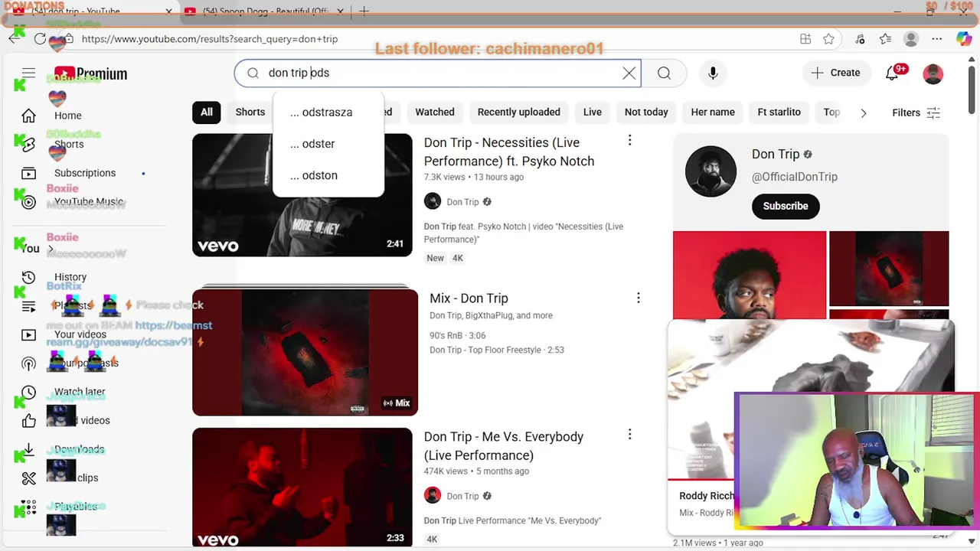Select the Recently uploaded chip
The image size is (980, 551).
click(x=519, y=112)
